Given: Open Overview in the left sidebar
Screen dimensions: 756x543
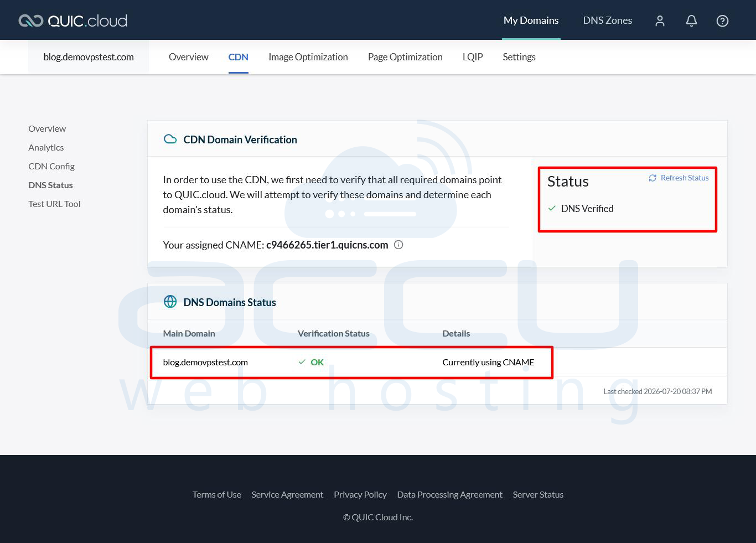Looking at the screenshot, I should [47, 128].
